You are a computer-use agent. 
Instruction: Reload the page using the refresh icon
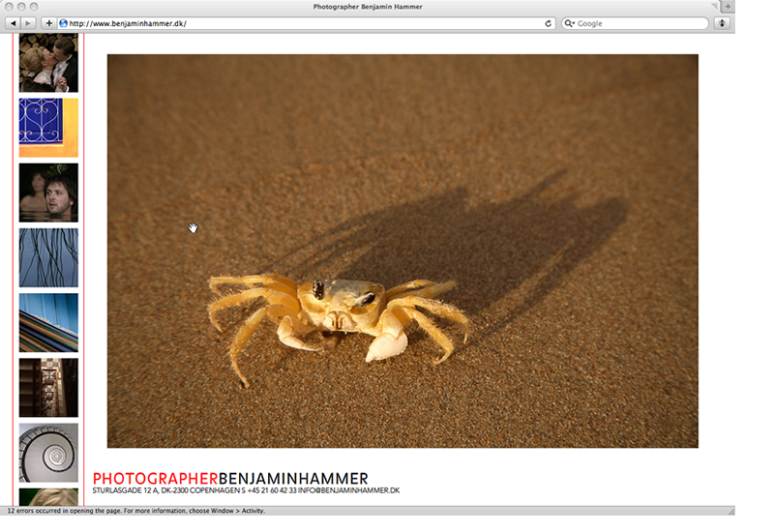point(549,23)
